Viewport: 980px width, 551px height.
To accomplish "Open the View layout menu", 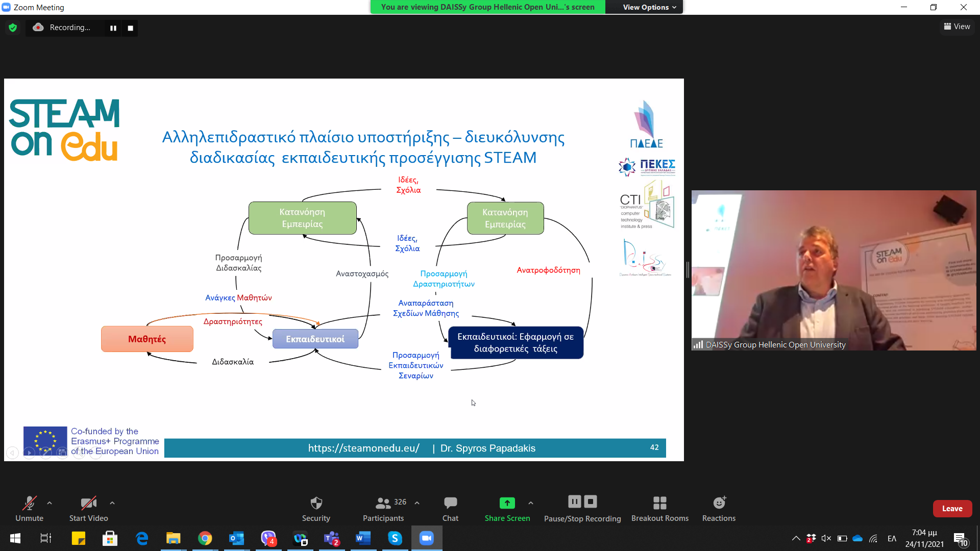I will (957, 27).
